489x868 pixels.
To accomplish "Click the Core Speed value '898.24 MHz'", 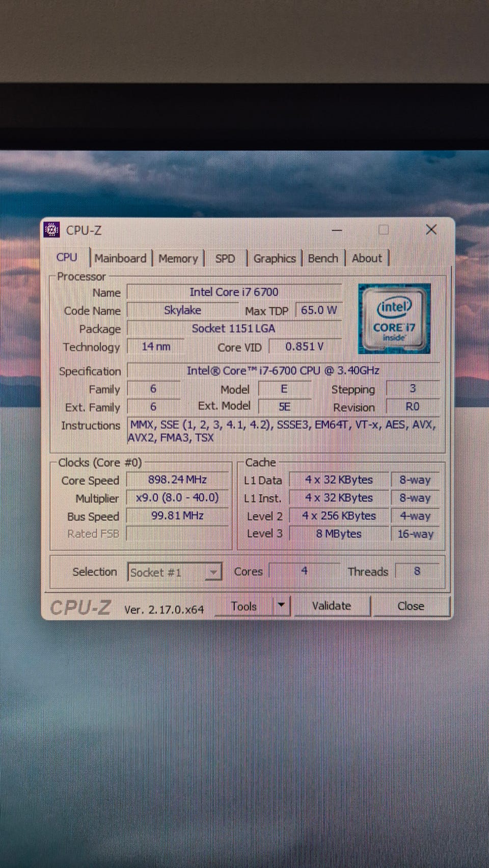I will [x=178, y=480].
